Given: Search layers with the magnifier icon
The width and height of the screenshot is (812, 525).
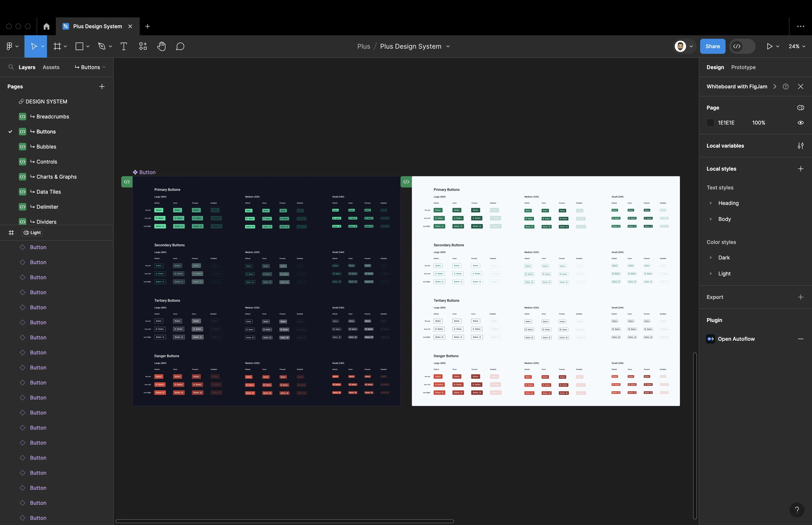Looking at the screenshot, I should [x=11, y=67].
